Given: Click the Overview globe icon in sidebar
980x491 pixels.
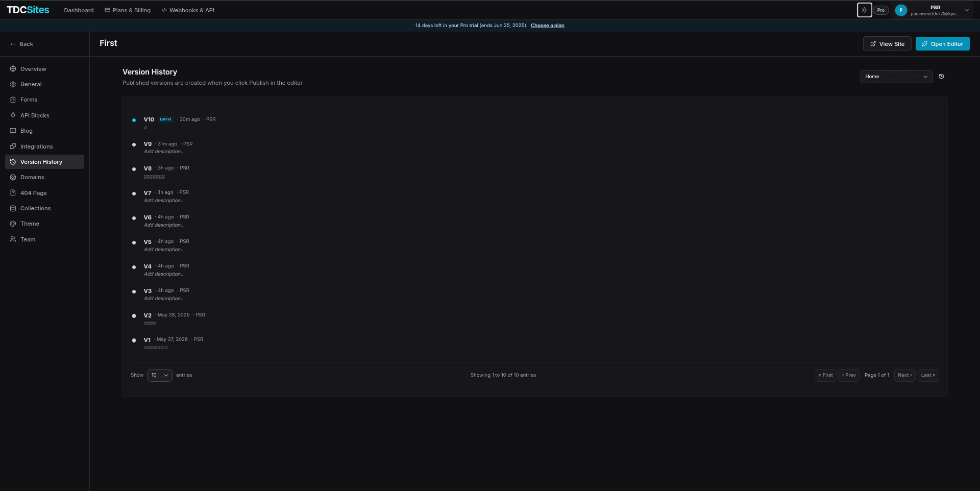Looking at the screenshot, I should click(x=13, y=69).
